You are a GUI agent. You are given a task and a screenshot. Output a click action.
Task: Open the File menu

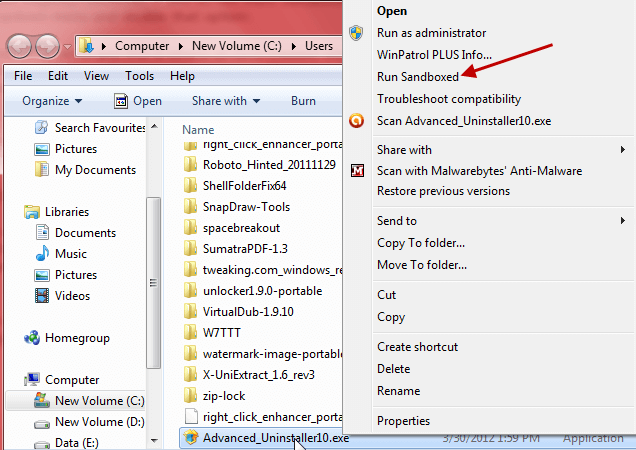point(23,76)
